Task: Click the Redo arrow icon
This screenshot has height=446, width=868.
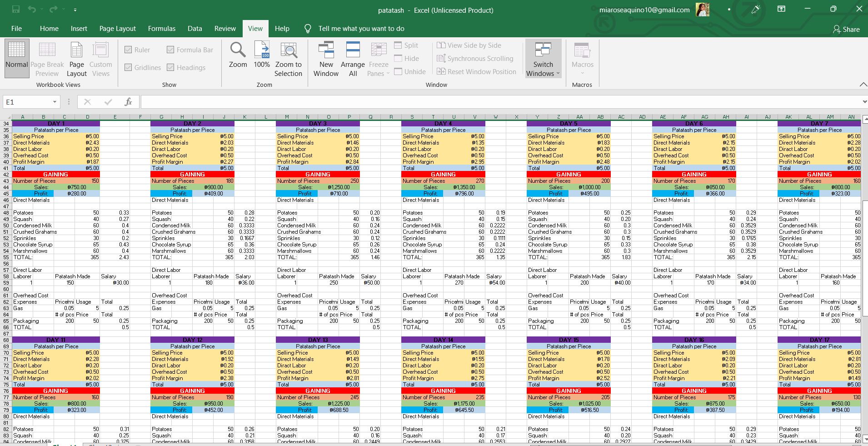Action: pos(53,9)
